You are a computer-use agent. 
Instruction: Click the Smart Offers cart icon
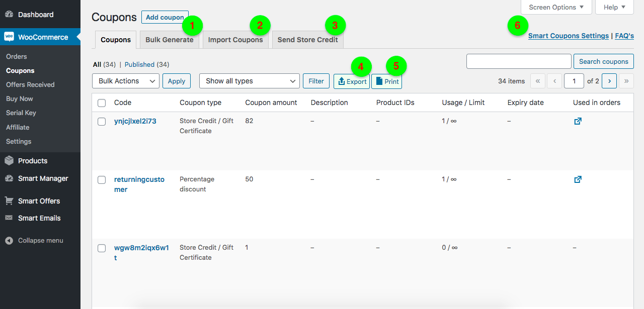(9, 201)
